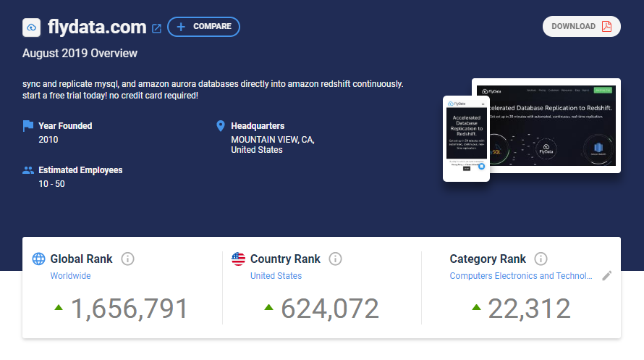The image size is (644, 360).
Task: Click the PDF icon on the Download button
Action: coord(606,26)
